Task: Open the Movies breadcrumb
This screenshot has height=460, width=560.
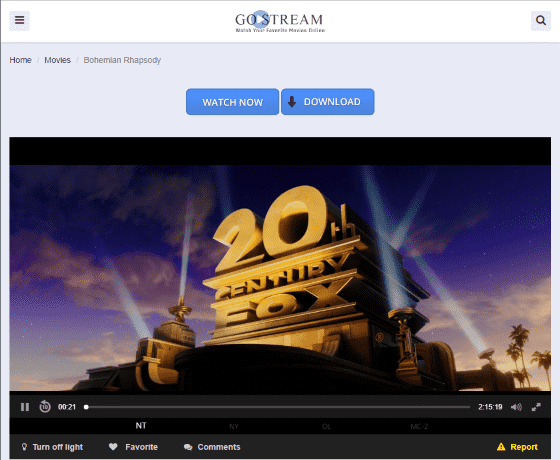Action: (58, 60)
